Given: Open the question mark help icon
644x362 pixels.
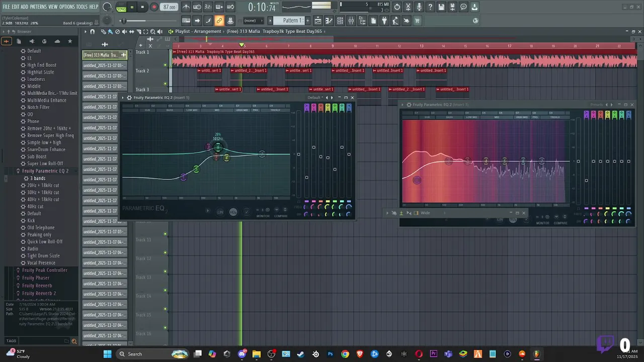Looking at the screenshot, I should click(x=430, y=7).
